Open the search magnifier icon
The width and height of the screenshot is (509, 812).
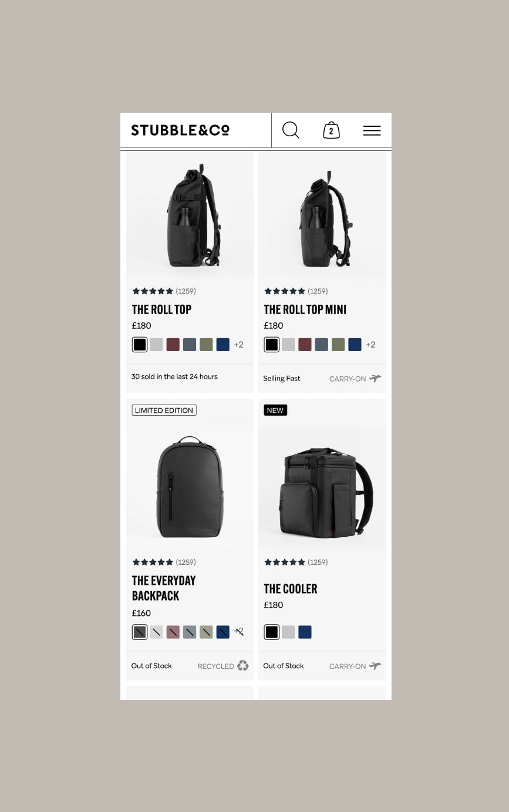coord(291,130)
